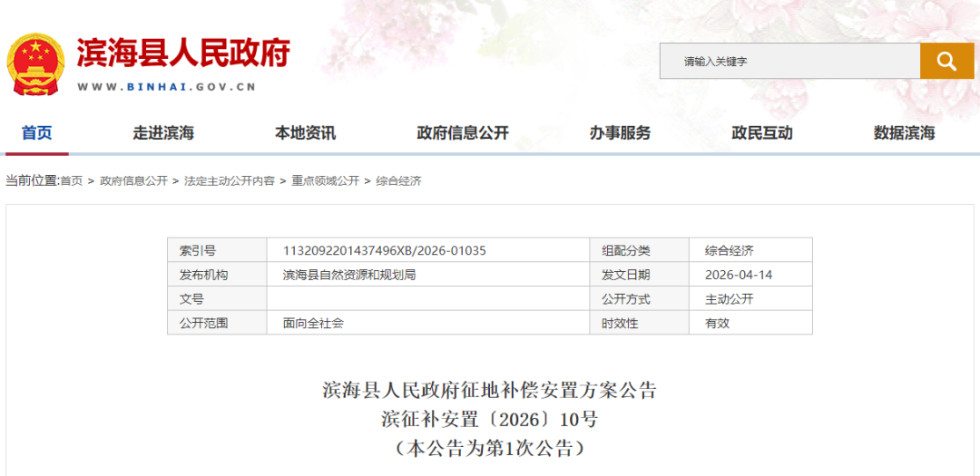Open the 数据滨海 navigation item
Screen dimensions: 980x476
904,133
